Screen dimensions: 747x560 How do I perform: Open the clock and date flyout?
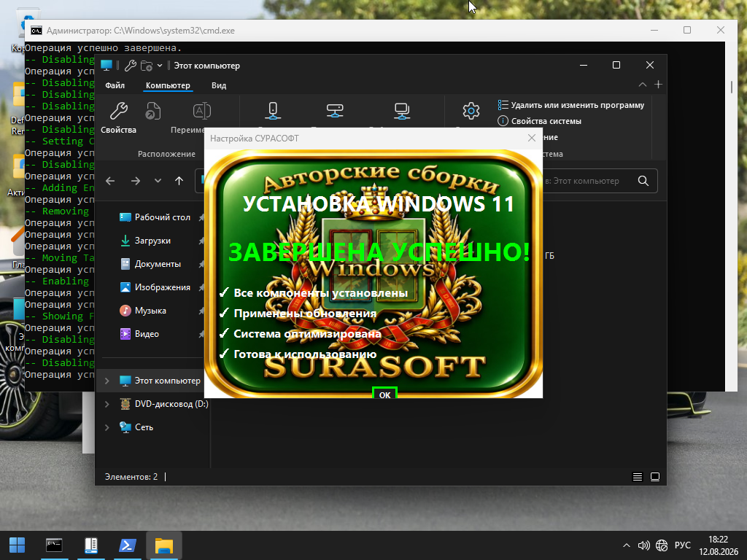[718, 545]
